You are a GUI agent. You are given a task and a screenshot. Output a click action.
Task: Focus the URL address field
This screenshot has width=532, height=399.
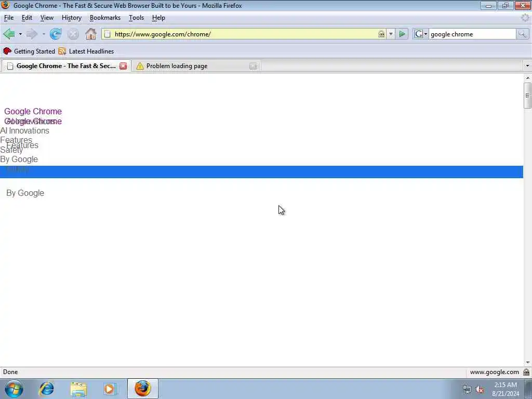(x=244, y=34)
